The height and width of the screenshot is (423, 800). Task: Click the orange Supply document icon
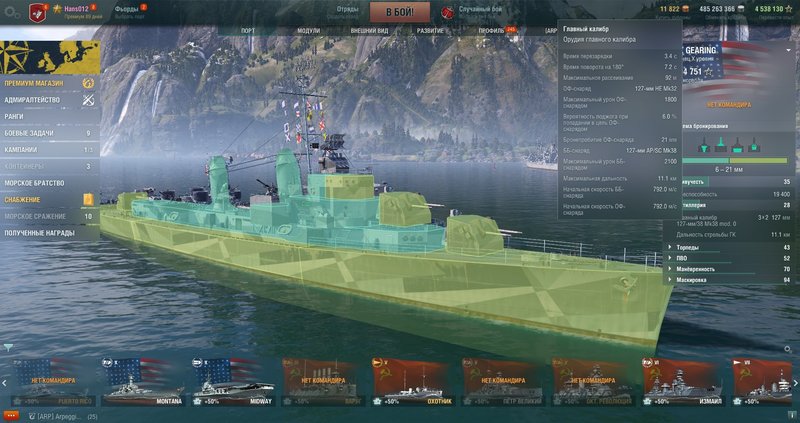click(x=88, y=200)
